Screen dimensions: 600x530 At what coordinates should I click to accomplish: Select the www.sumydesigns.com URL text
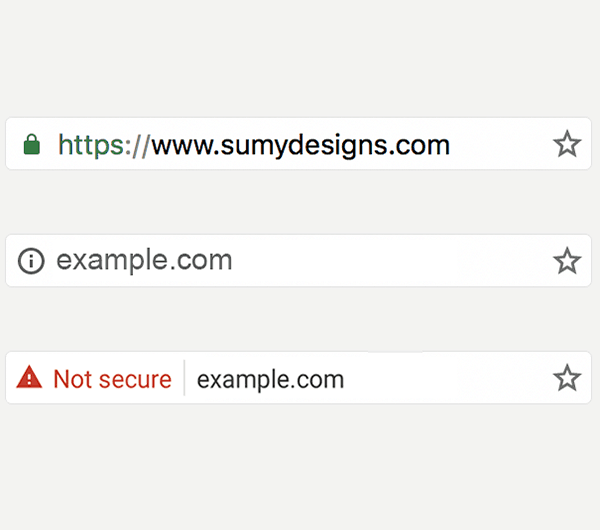(x=301, y=147)
